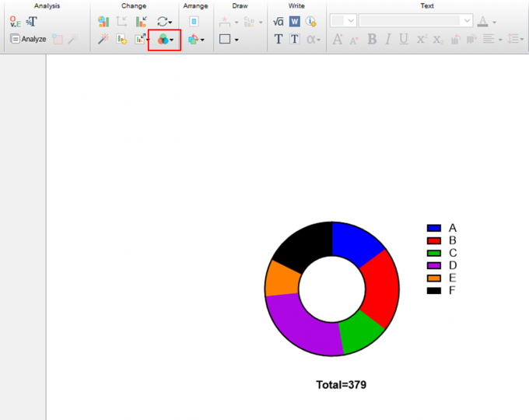Click the square root equation icon
Image resolution: width=529 pixels, height=420 pixels.
(278, 22)
